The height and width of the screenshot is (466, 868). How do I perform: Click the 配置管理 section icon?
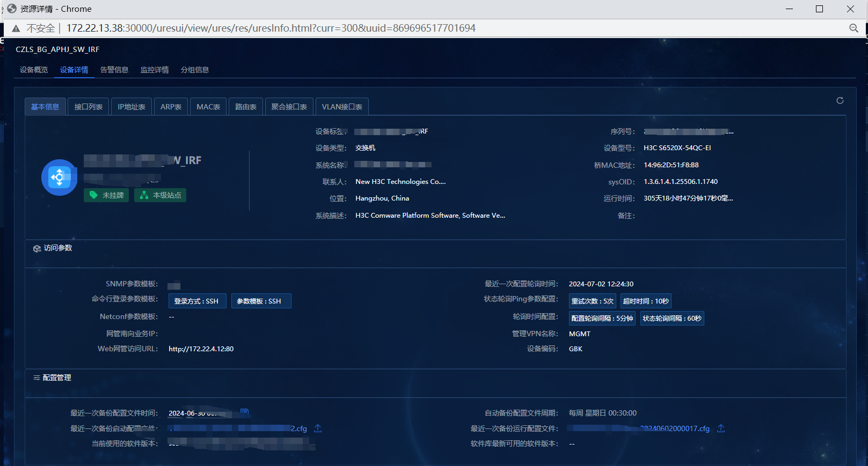coord(37,378)
